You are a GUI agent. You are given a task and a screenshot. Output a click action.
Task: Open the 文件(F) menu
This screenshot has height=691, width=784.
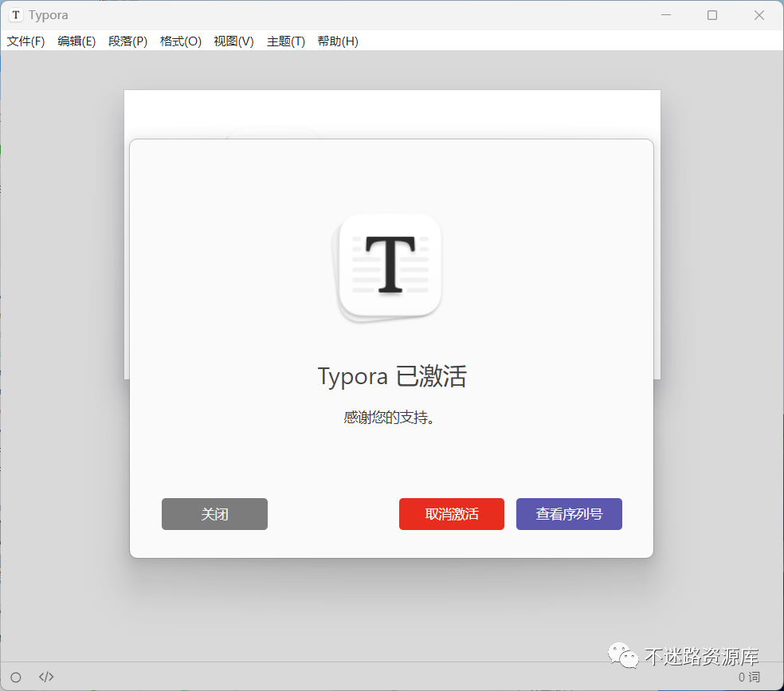coord(25,41)
